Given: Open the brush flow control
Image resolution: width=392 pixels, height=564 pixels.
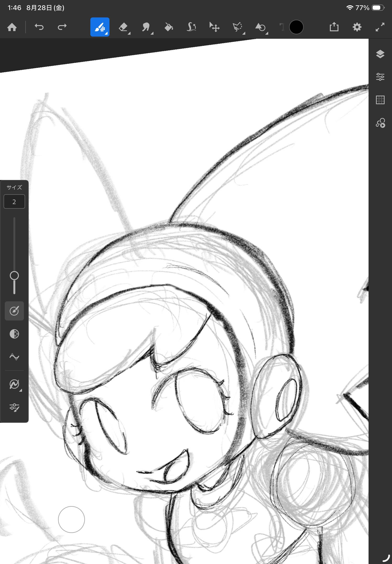Looking at the screenshot, I should coord(14,334).
